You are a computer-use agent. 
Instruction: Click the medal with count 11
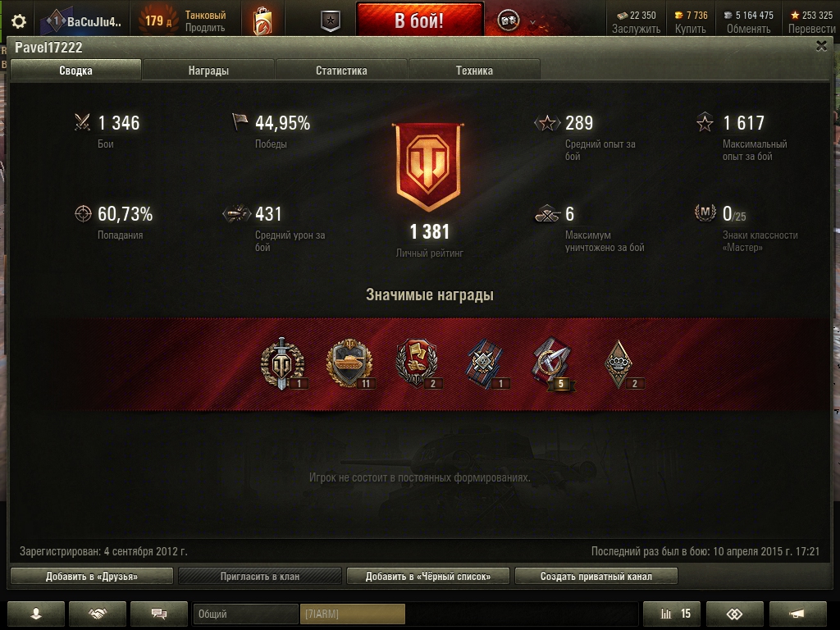coord(350,363)
